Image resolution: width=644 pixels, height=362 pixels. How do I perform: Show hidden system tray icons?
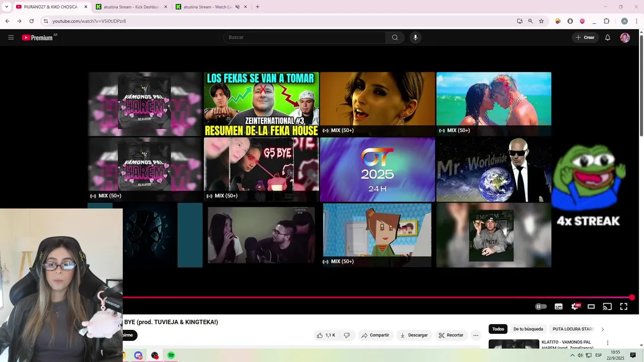pyautogui.click(x=572, y=355)
